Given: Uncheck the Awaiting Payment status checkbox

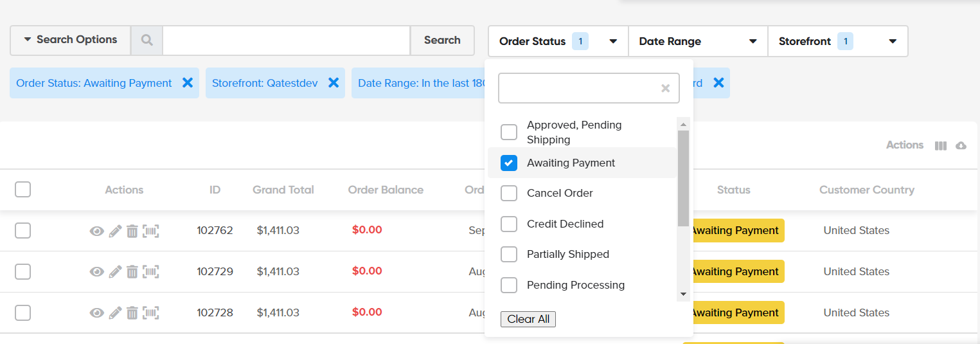Looking at the screenshot, I should tap(509, 163).
